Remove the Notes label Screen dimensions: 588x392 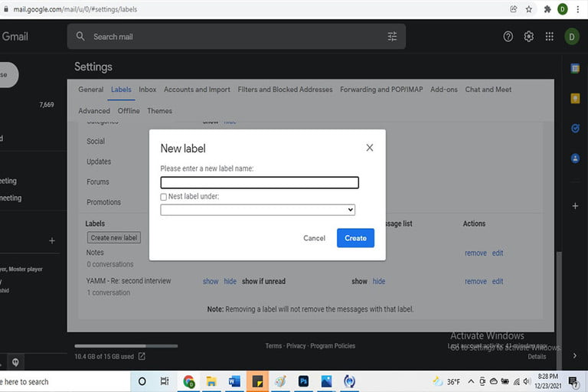475,253
